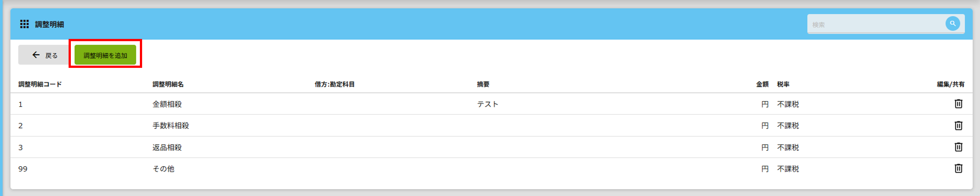Delete the その他 row with trash icon
Screen dimensions: 980x196
point(958,168)
